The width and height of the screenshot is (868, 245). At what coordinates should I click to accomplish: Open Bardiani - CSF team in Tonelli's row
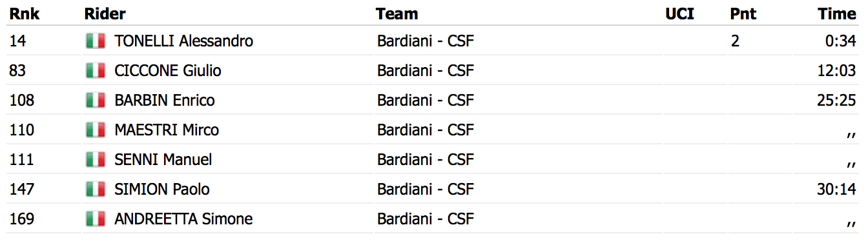[x=426, y=41]
